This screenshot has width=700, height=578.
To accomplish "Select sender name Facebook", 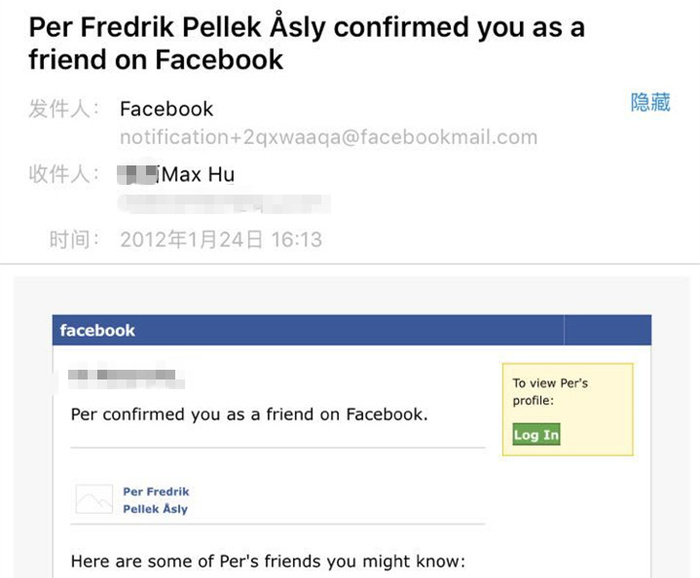I will coord(167,109).
